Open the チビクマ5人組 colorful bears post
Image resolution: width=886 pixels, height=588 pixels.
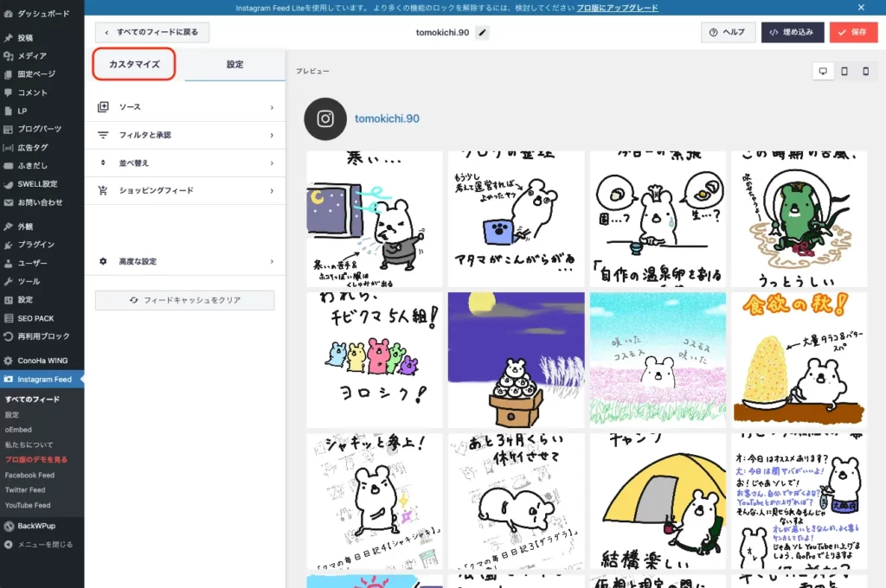[374, 360]
